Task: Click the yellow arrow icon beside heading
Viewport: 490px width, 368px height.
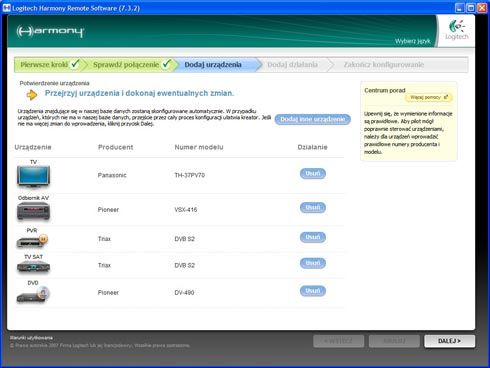Action: 32,95
